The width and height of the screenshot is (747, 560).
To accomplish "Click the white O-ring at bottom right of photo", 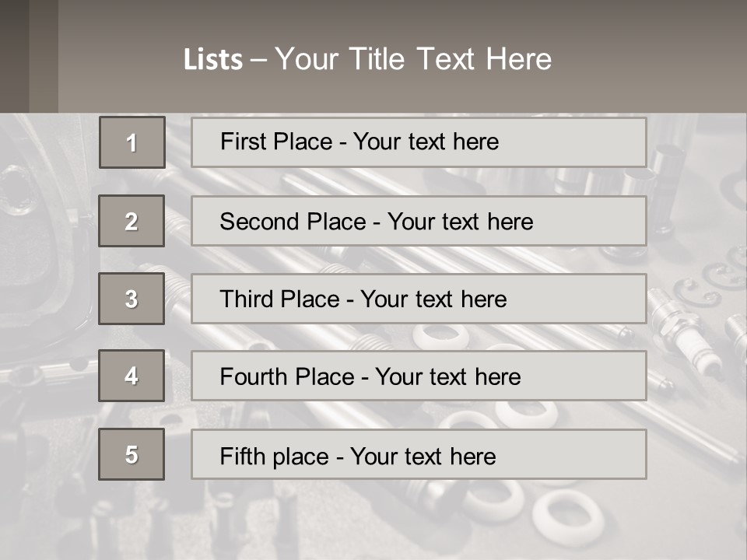I will pos(567,516).
